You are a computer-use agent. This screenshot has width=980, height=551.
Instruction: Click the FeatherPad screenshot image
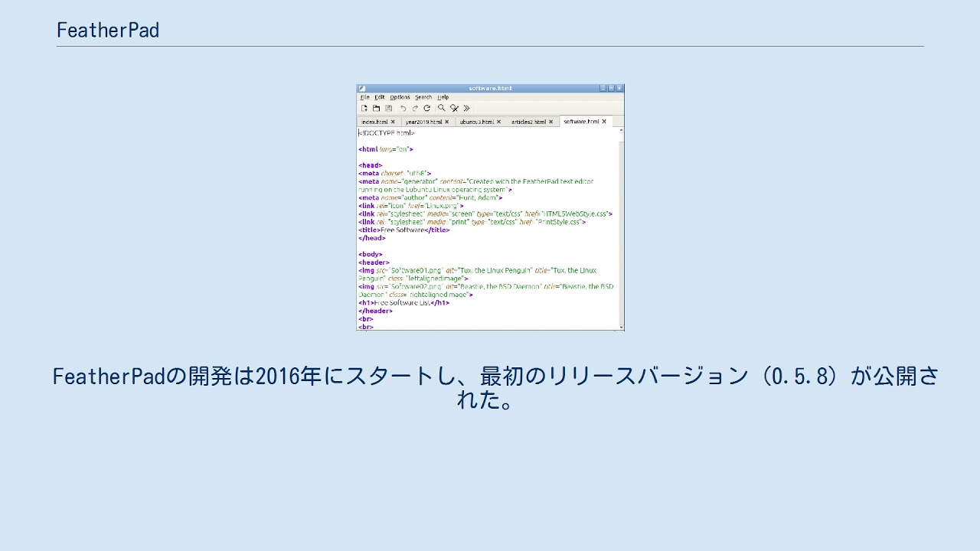pyautogui.click(x=490, y=207)
